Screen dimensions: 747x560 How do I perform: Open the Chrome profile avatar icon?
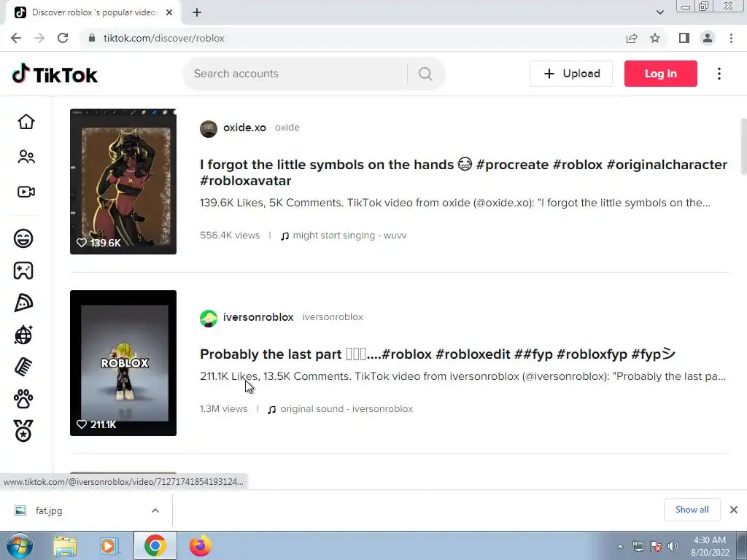[x=708, y=38]
